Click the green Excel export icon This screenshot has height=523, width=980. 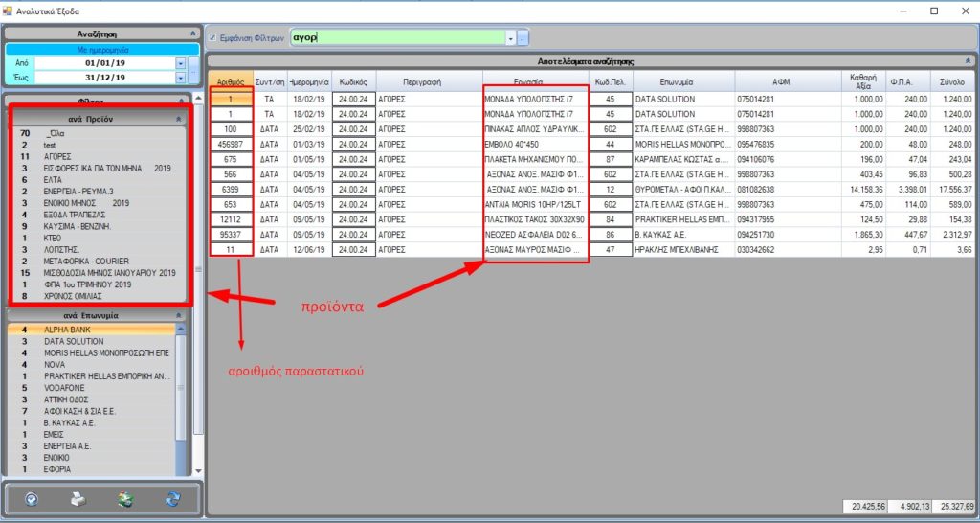coord(125,499)
